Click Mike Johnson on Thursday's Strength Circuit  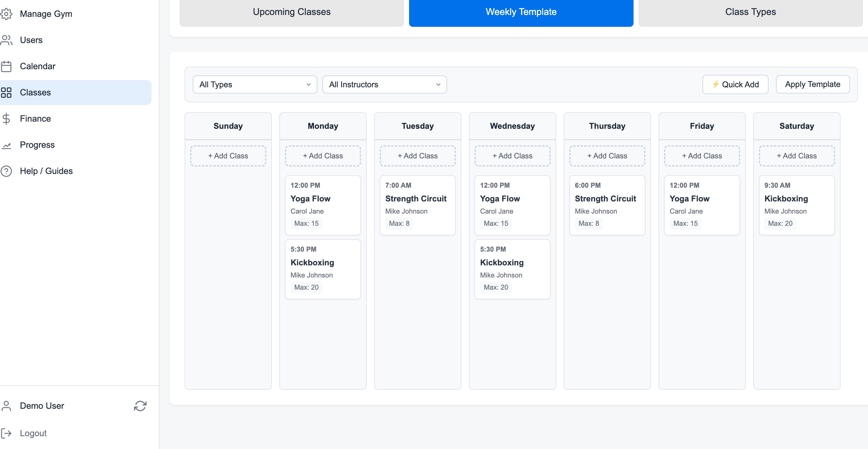coord(596,211)
